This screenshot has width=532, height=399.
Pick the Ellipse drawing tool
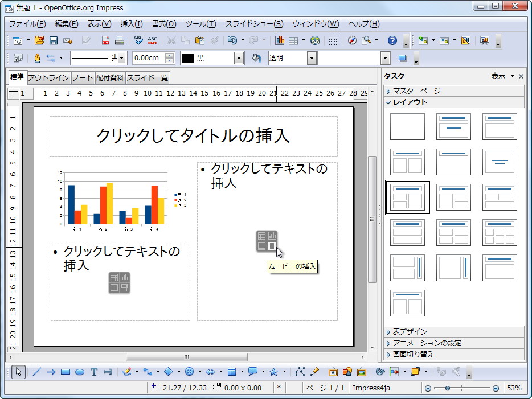pos(78,372)
